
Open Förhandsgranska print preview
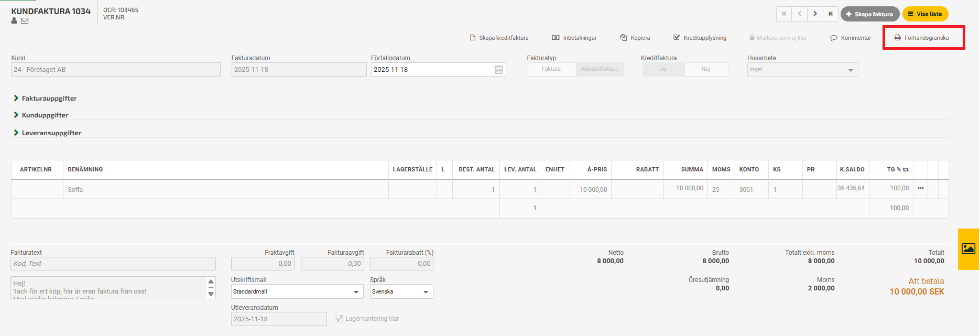(x=922, y=38)
